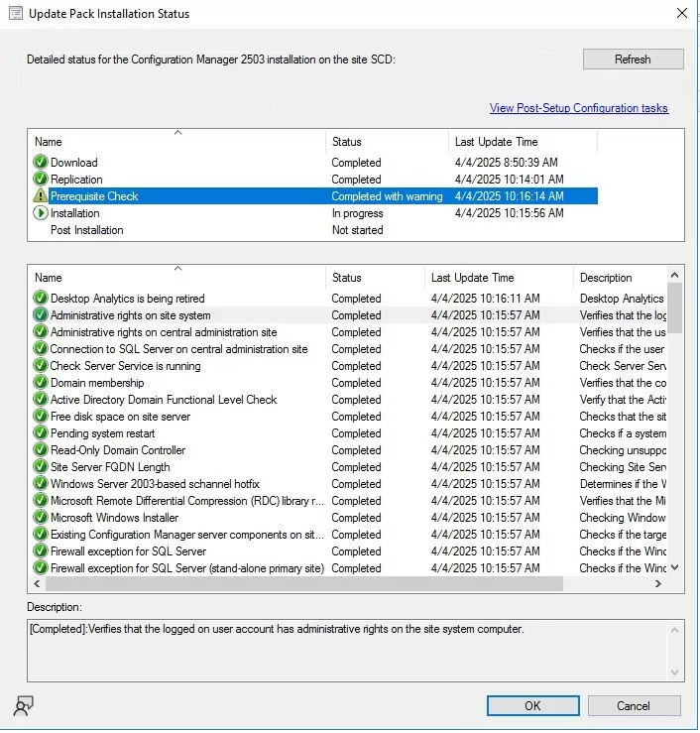
Task: Click the check icon beside Domain membership
Action: (41, 382)
